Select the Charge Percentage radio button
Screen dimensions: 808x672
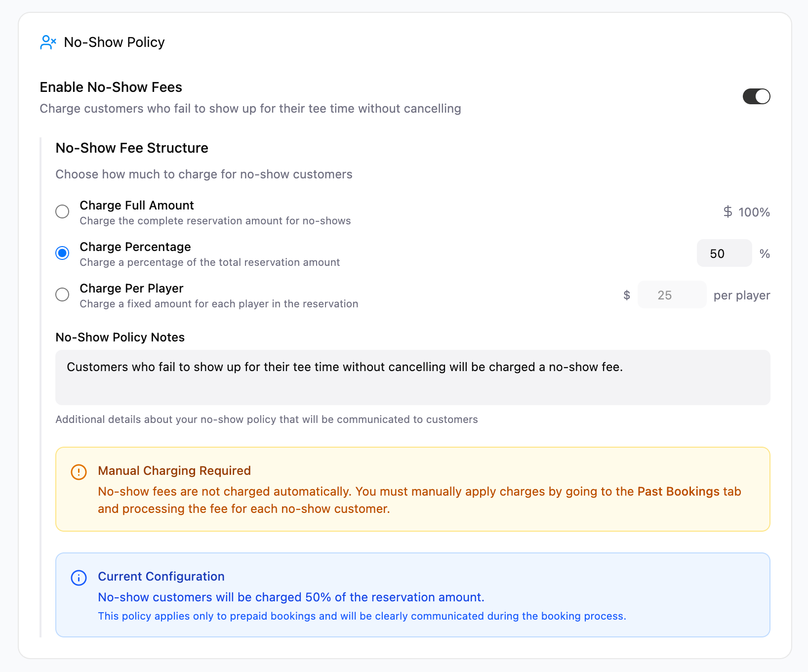[x=62, y=253]
